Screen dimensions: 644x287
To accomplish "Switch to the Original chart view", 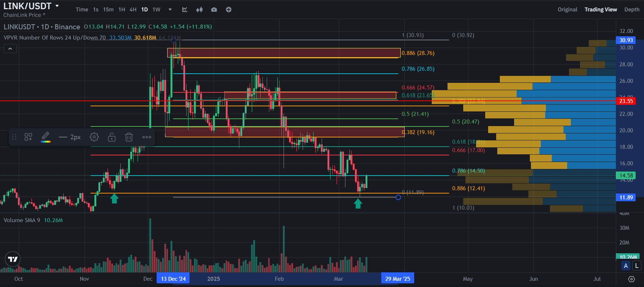I will pos(568,10).
